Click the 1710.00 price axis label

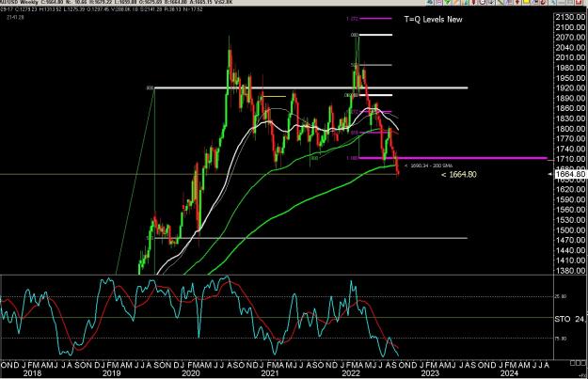(570, 159)
